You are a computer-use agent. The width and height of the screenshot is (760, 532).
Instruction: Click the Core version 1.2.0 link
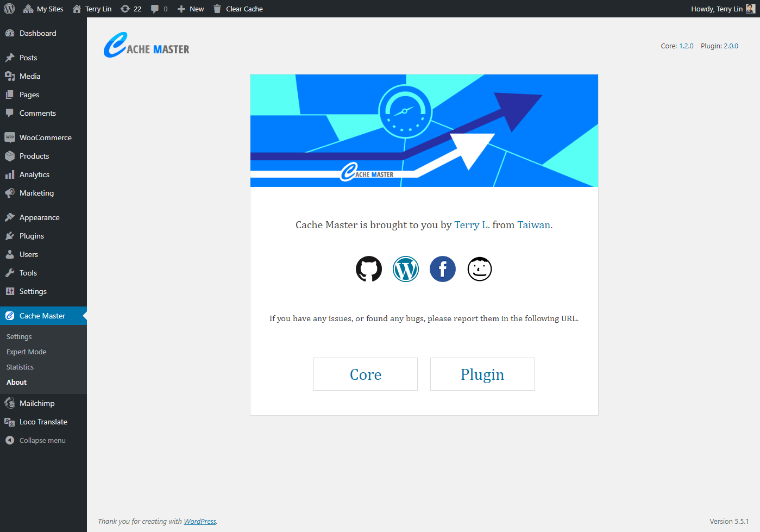[x=686, y=46]
